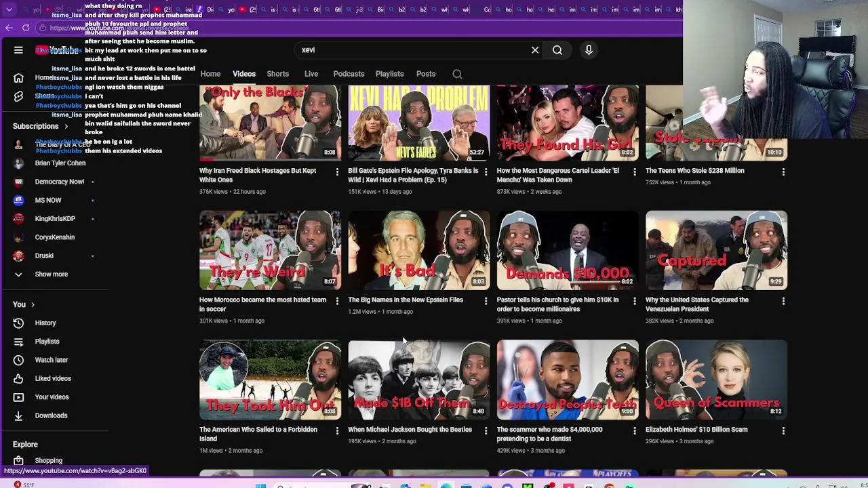The image size is (868, 488).
Task: Play 'The Big Names in New Epstein Files' thumbnail
Action: pos(418,250)
